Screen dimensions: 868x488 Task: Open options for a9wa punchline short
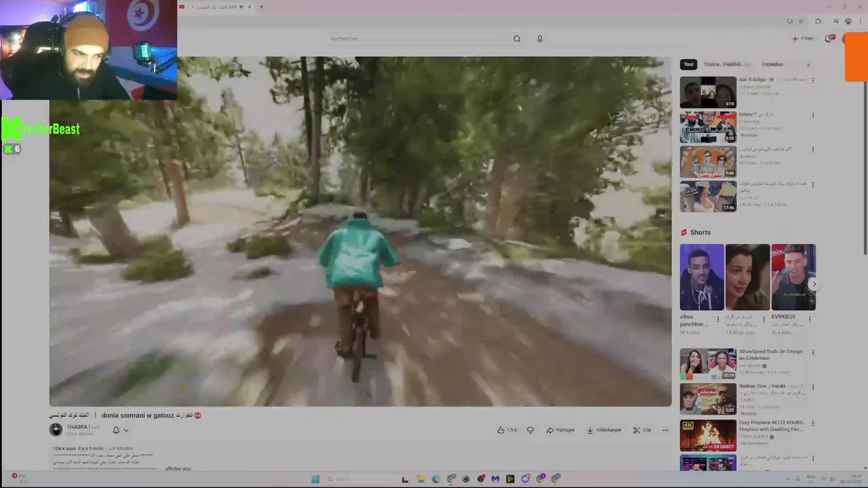click(718, 319)
